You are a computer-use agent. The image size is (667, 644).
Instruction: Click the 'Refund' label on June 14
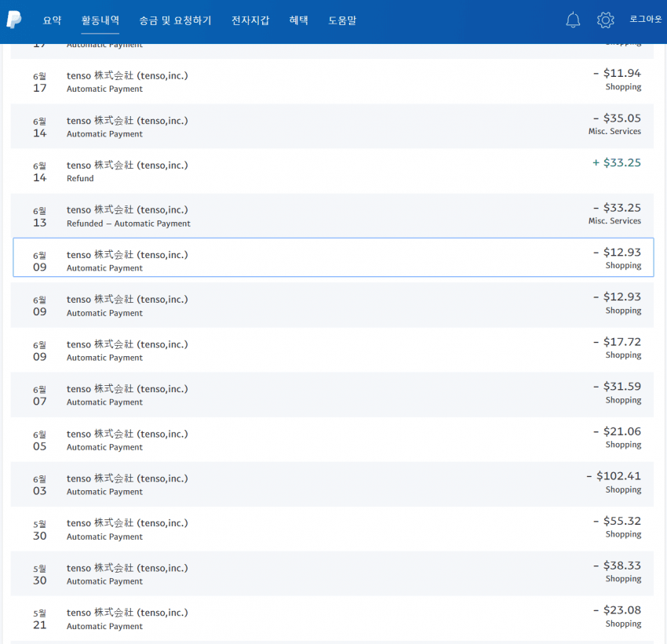tap(80, 179)
